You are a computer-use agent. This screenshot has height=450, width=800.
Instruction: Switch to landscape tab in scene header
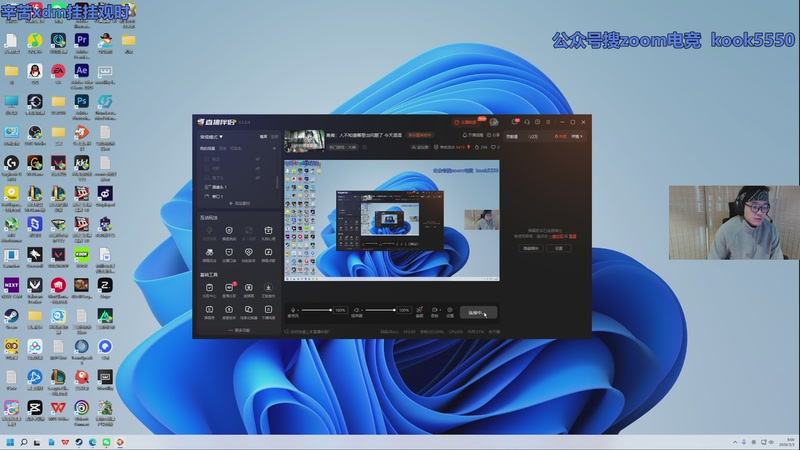pyautogui.click(x=264, y=137)
